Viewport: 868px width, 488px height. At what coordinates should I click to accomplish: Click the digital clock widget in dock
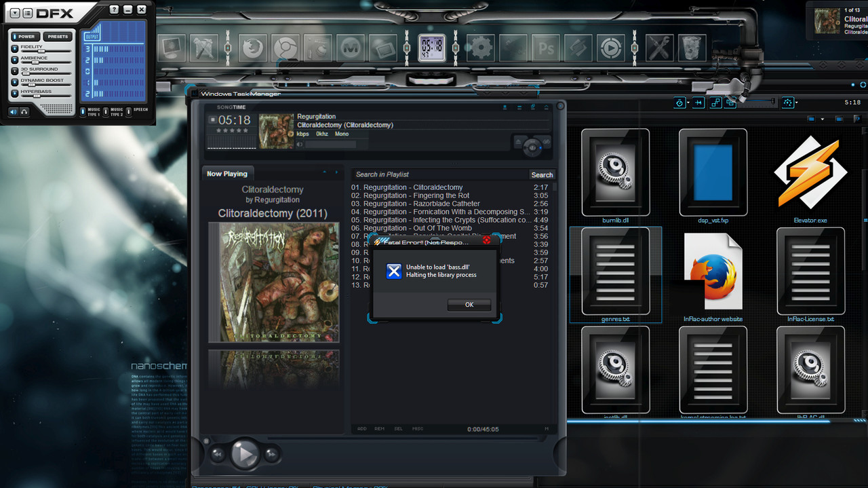432,48
